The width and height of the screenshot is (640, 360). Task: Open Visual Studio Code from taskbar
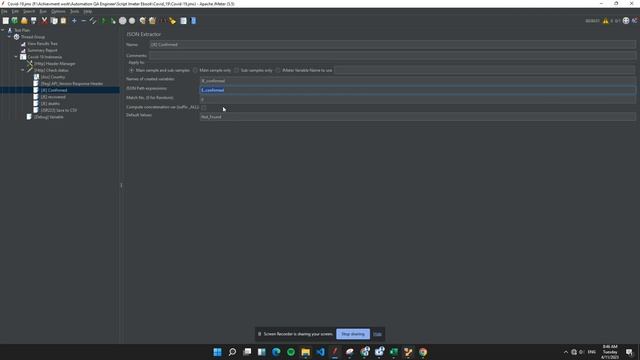click(x=320, y=352)
